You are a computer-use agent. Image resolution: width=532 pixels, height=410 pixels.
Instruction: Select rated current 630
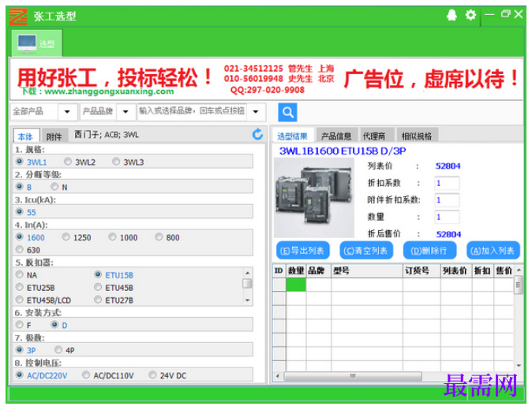tap(20, 250)
